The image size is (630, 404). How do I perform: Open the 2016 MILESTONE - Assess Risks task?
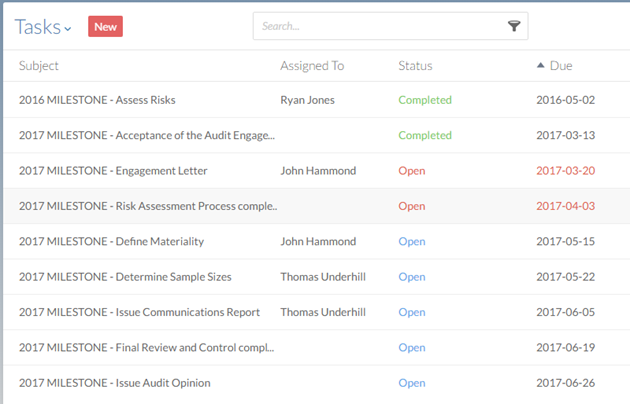(111, 100)
